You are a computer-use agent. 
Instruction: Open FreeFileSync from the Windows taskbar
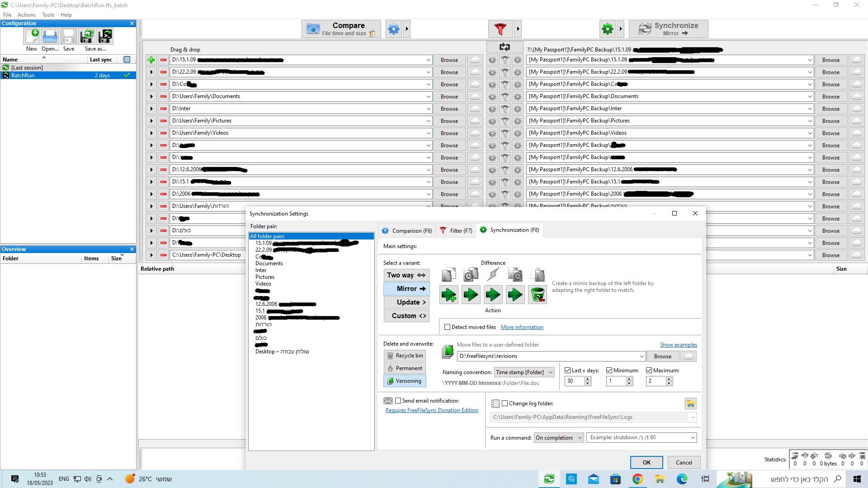pos(549,479)
